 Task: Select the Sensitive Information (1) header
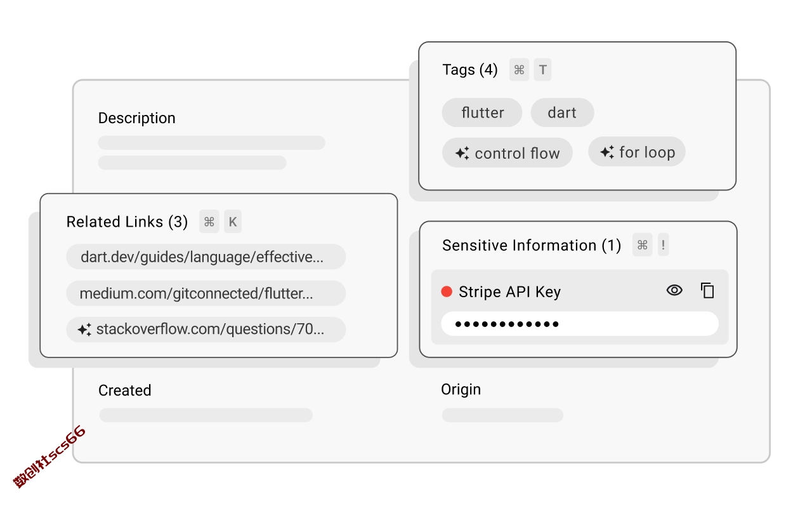[532, 246]
